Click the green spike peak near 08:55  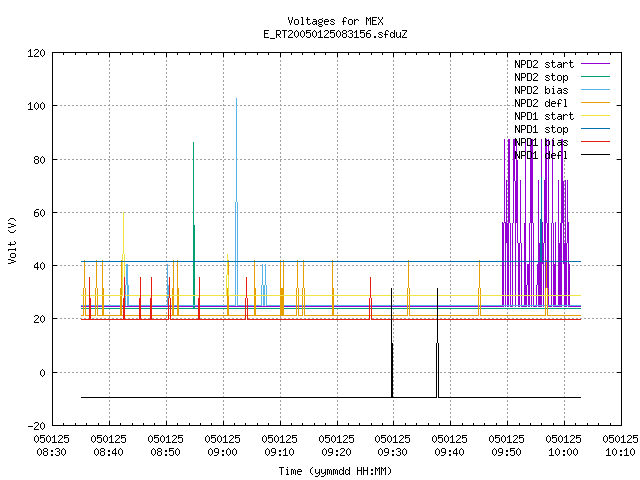[193, 143]
